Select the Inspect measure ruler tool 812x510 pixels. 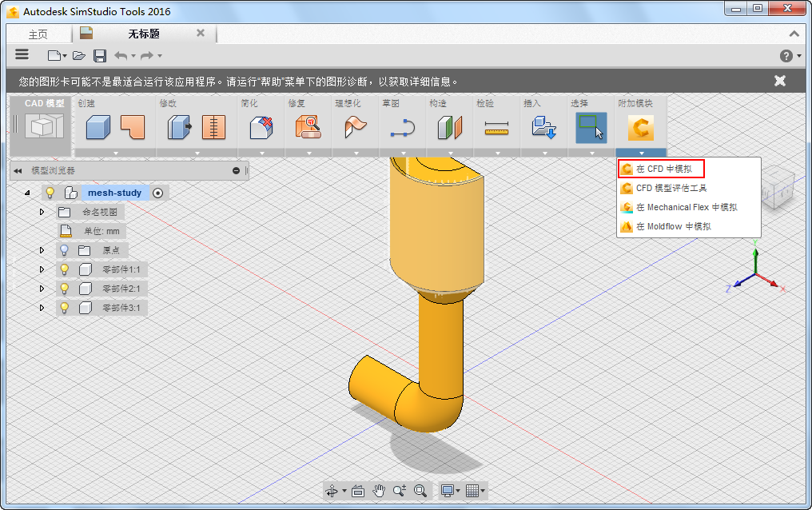coord(496,129)
